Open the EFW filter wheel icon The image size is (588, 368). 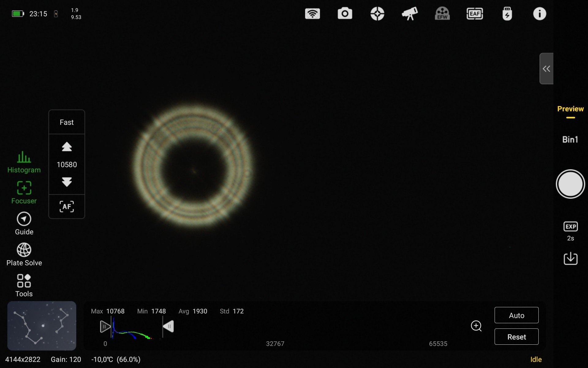pyautogui.click(x=442, y=14)
